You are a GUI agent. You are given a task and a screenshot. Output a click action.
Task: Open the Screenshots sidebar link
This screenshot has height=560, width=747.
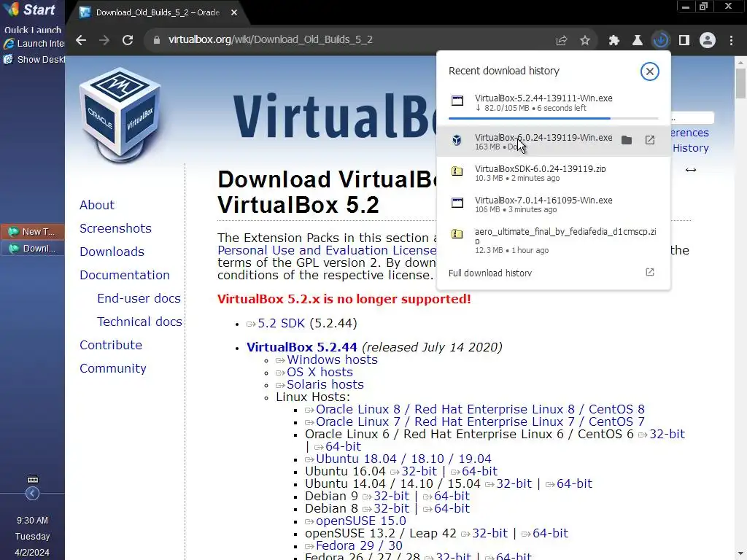pos(115,228)
